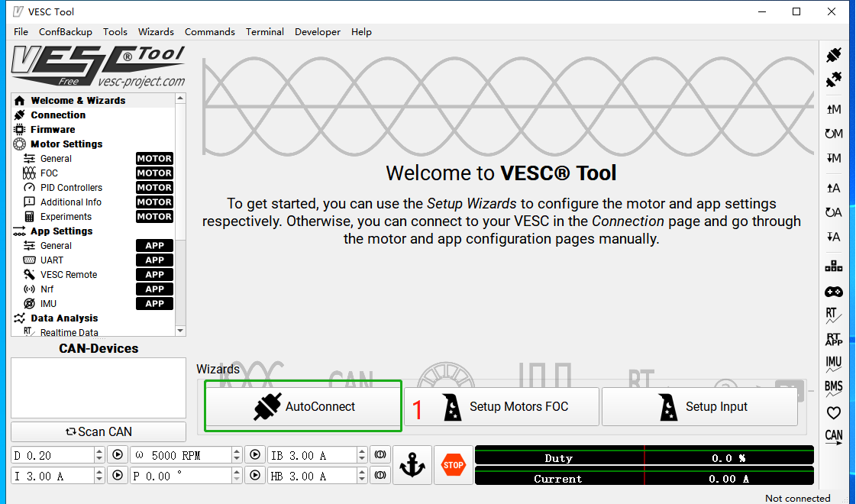Screen dimensions: 856x504
Task: Hit the red STOP sign button
Action: click(x=453, y=465)
